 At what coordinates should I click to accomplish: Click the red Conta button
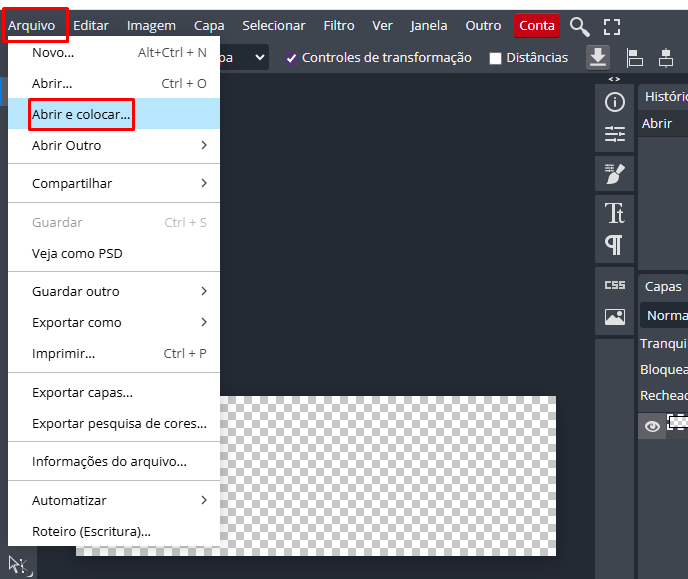coord(537,26)
